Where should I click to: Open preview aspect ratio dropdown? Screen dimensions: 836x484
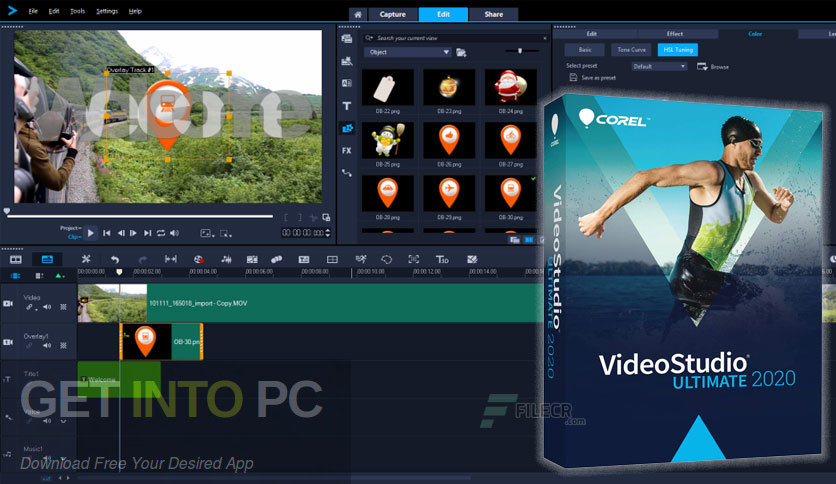click(x=207, y=233)
